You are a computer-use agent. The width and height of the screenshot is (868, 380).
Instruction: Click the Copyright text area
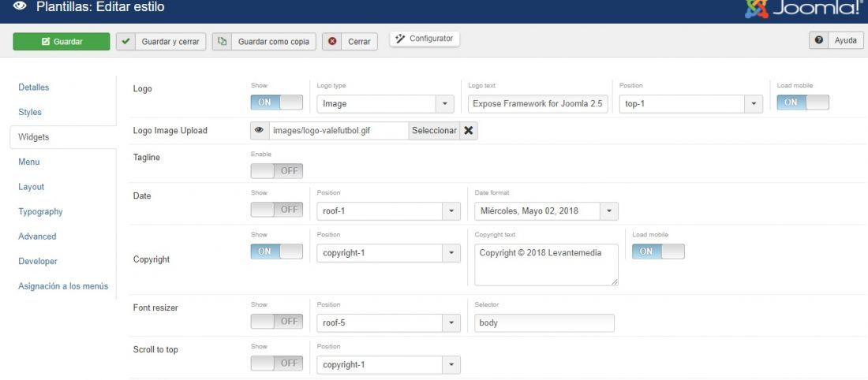pyautogui.click(x=546, y=265)
